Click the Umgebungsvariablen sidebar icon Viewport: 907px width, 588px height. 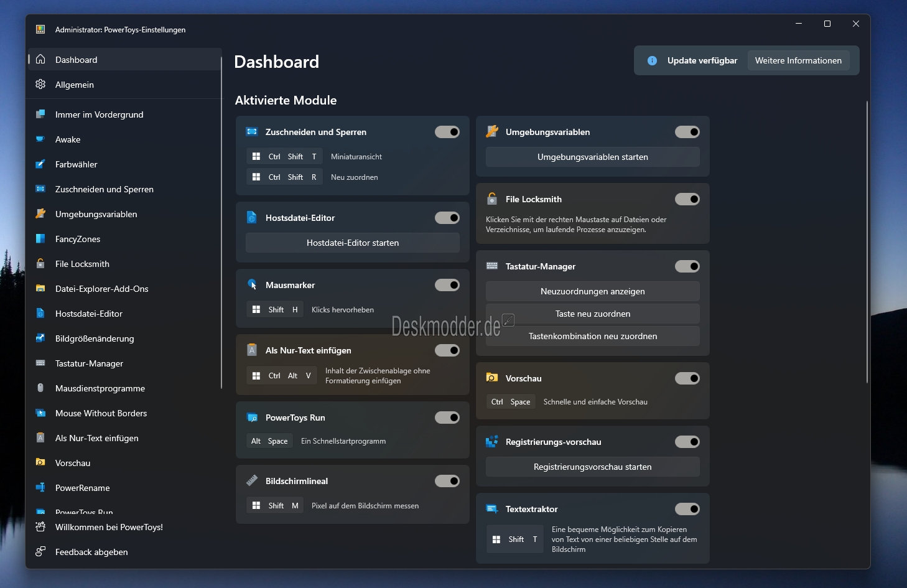tap(40, 213)
